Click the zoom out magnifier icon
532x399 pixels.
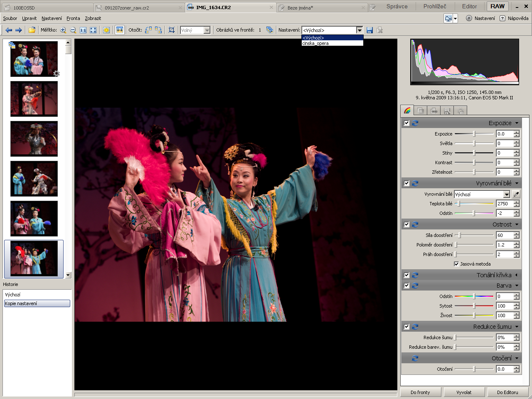pyautogui.click(x=73, y=30)
